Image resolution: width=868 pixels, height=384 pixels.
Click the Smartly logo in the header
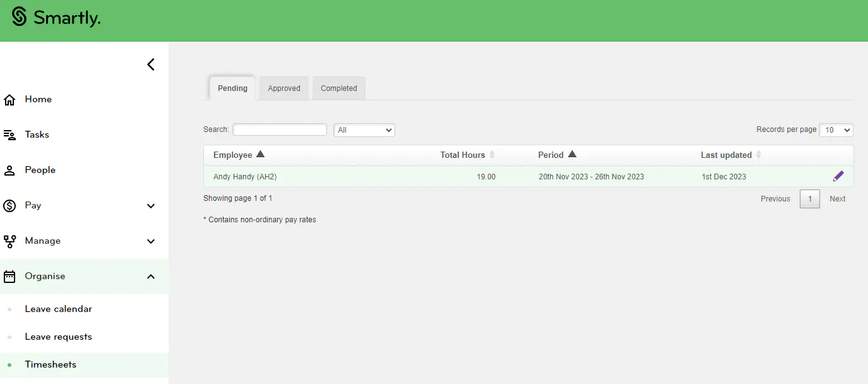click(56, 18)
